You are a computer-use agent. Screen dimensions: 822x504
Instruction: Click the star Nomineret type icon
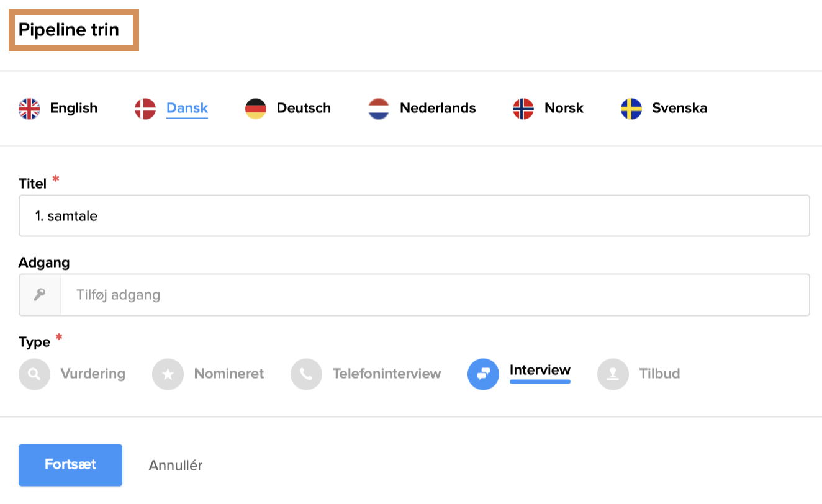coord(168,374)
